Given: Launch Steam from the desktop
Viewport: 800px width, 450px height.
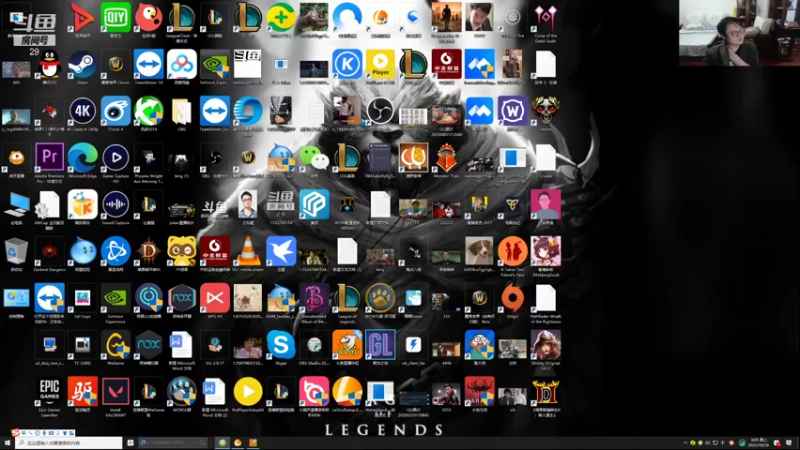Looking at the screenshot, I should [82, 64].
